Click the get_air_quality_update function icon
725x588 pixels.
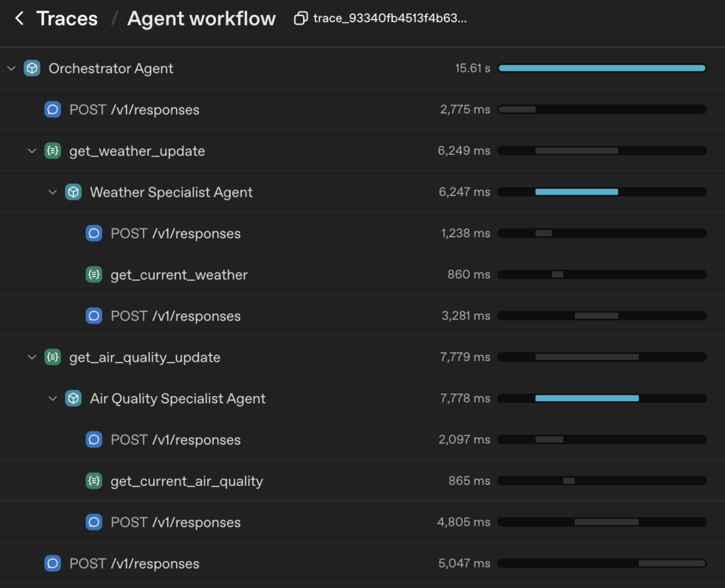pos(52,357)
